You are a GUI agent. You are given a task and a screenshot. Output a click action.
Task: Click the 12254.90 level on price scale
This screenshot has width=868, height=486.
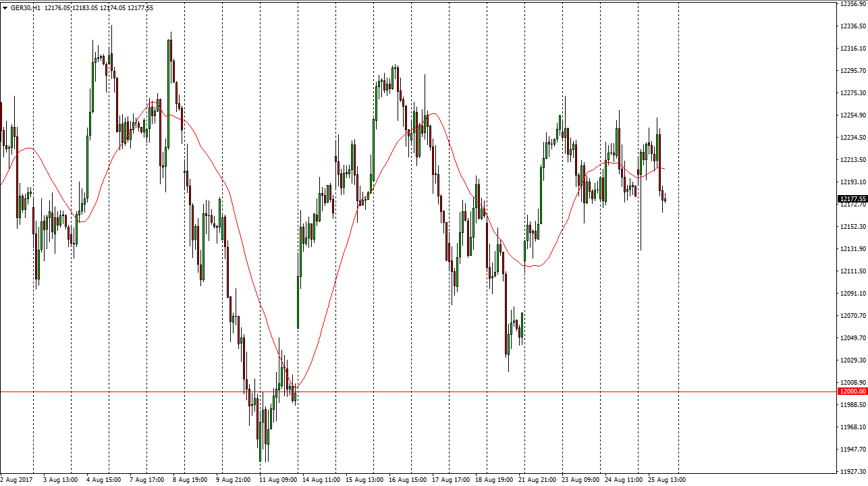coord(852,115)
